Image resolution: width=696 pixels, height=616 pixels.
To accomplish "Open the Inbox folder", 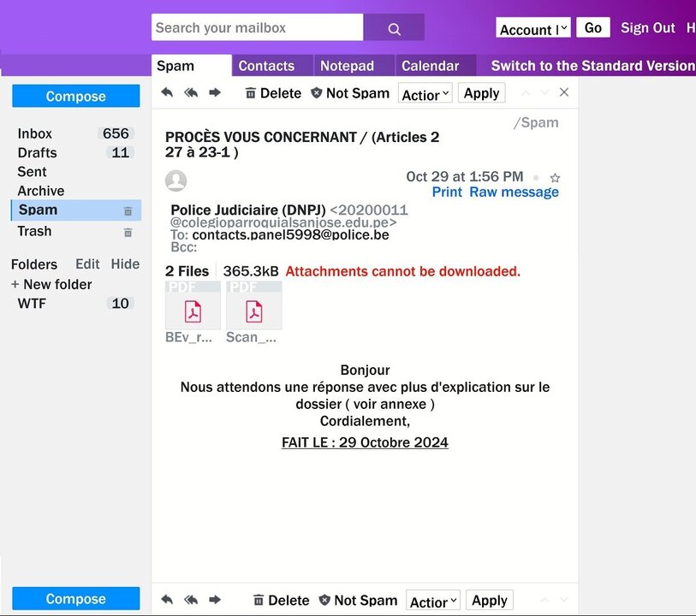I will tap(35, 133).
